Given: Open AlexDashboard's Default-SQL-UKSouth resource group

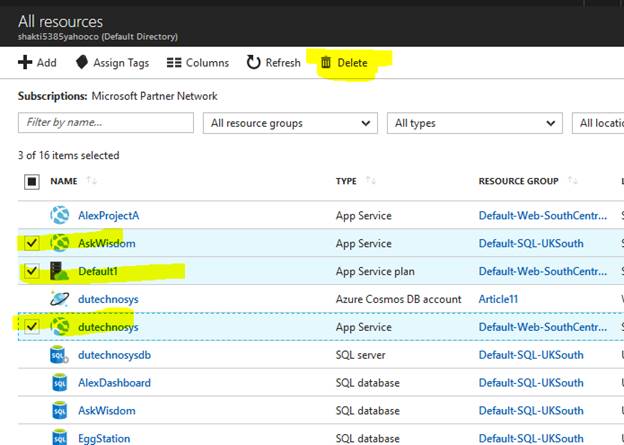Looking at the screenshot, I should 531,383.
